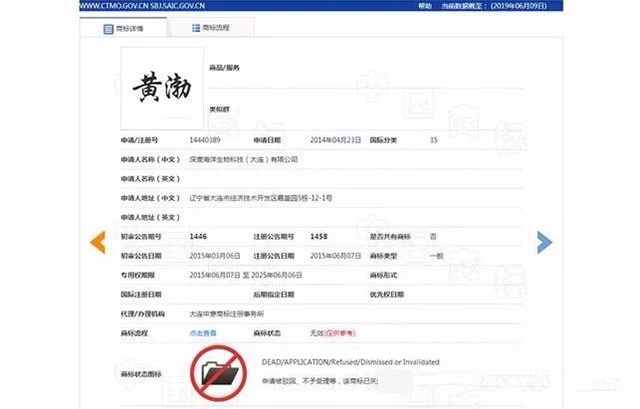Click the 2019年06月09日 data date
Viewport: 640px width, 409px height.
[519, 6]
